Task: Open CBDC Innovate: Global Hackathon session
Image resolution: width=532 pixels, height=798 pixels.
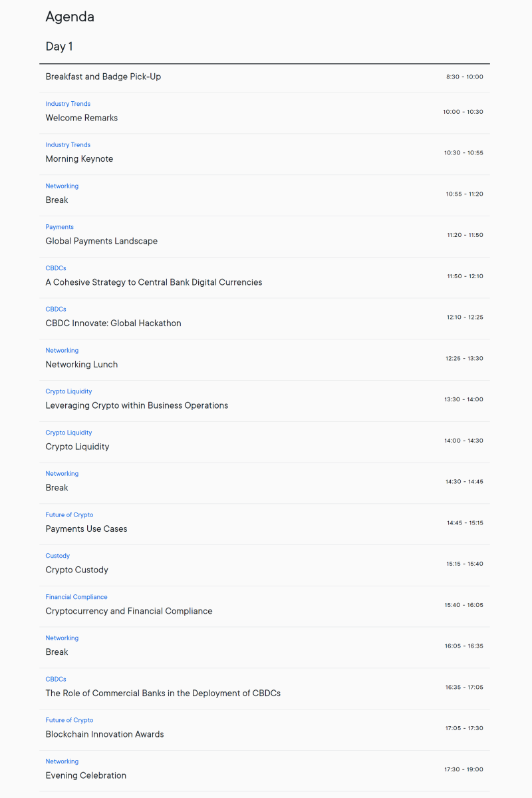Action: tap(113, 323)
